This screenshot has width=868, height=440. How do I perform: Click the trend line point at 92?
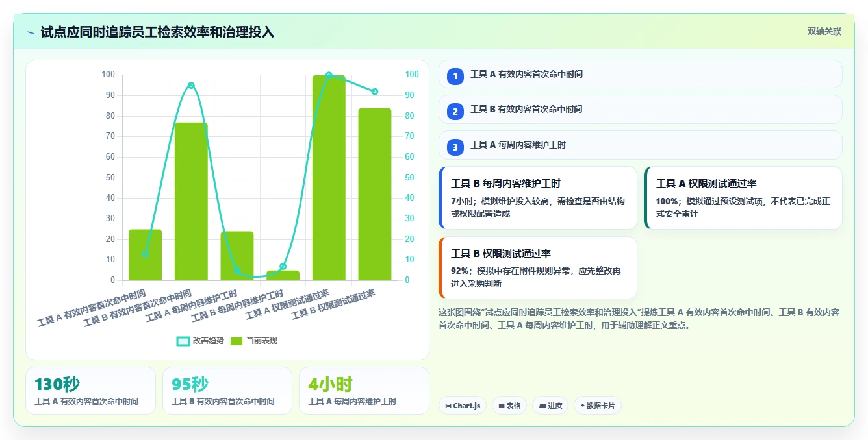tap(375, 92)
